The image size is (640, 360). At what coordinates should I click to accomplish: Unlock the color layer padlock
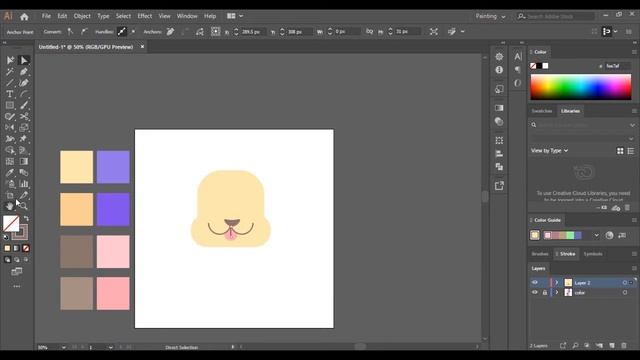click(544, 292)
